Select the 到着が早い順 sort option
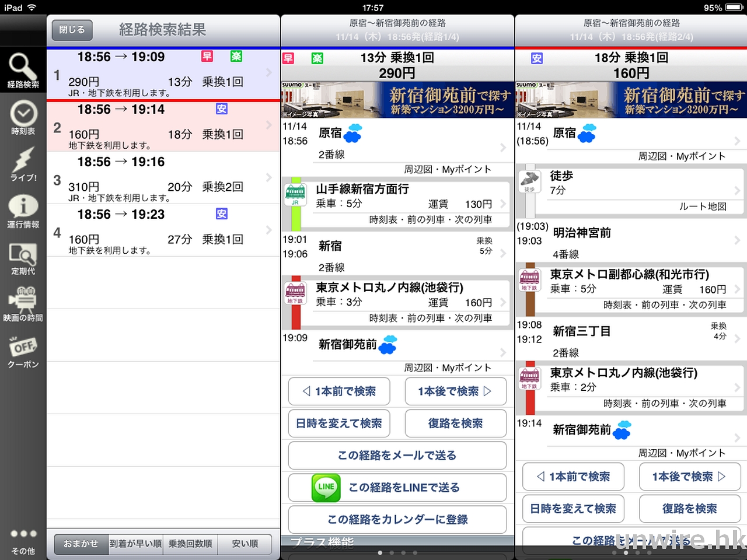This screenshot has width=747, height=560. (x=135, y=544)
